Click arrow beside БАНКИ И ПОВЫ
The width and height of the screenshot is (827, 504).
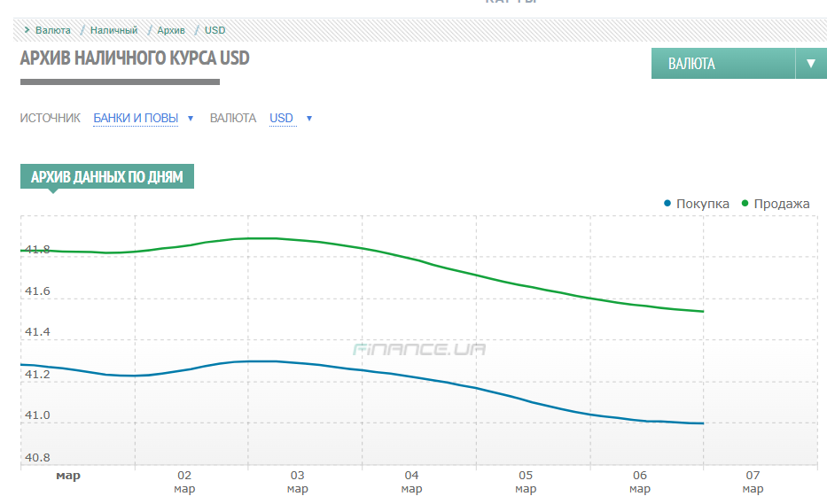191,119
